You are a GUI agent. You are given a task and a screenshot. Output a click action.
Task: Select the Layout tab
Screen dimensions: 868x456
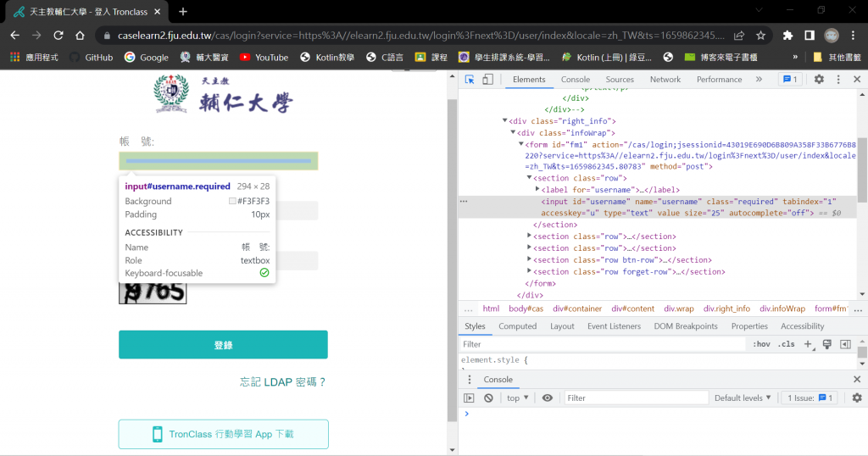click(x=562, y=326)
